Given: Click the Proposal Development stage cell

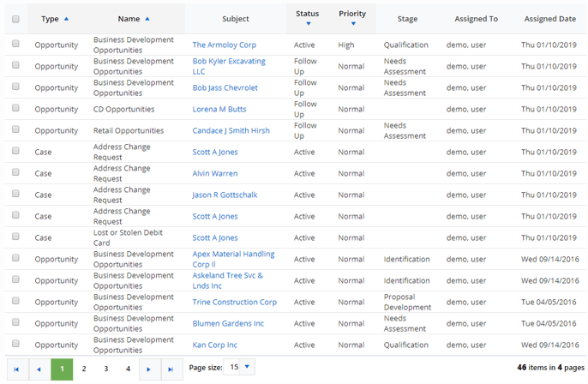Looking at the screenshot, I should (x=407, y=302).
